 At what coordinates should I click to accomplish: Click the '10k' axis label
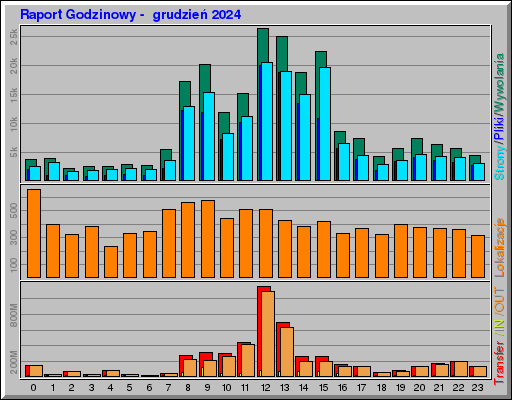[x=14, y=124]
